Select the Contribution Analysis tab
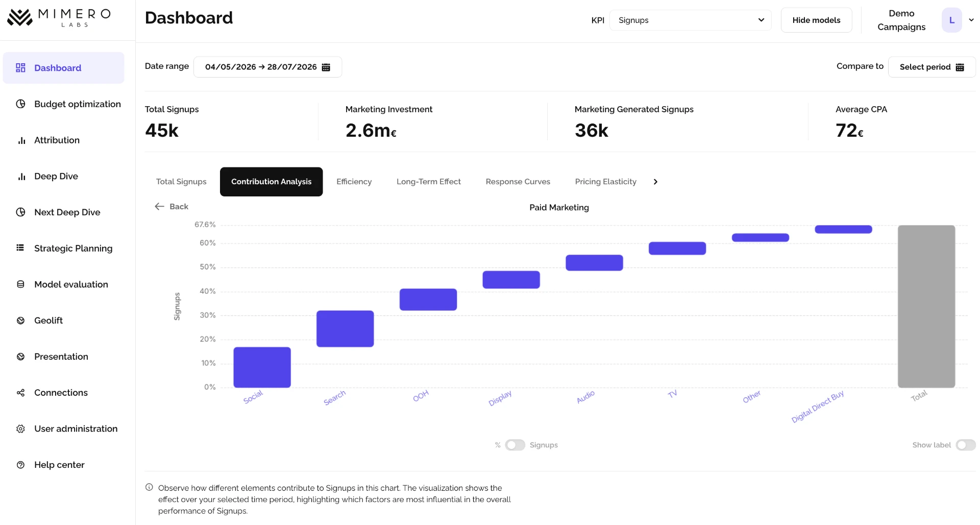The width and height of the screenshot is (980, 525). pyautogui.click(x=271, y=182)
